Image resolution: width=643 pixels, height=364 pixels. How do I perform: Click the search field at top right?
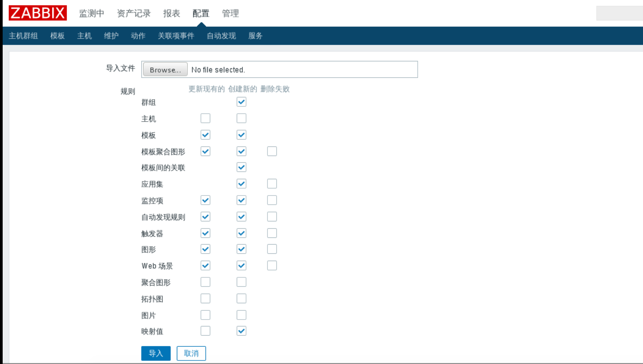619,13
